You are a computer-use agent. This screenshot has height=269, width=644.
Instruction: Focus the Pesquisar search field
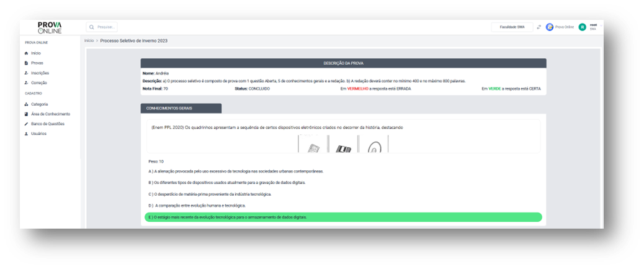click(x=102, y=27)
